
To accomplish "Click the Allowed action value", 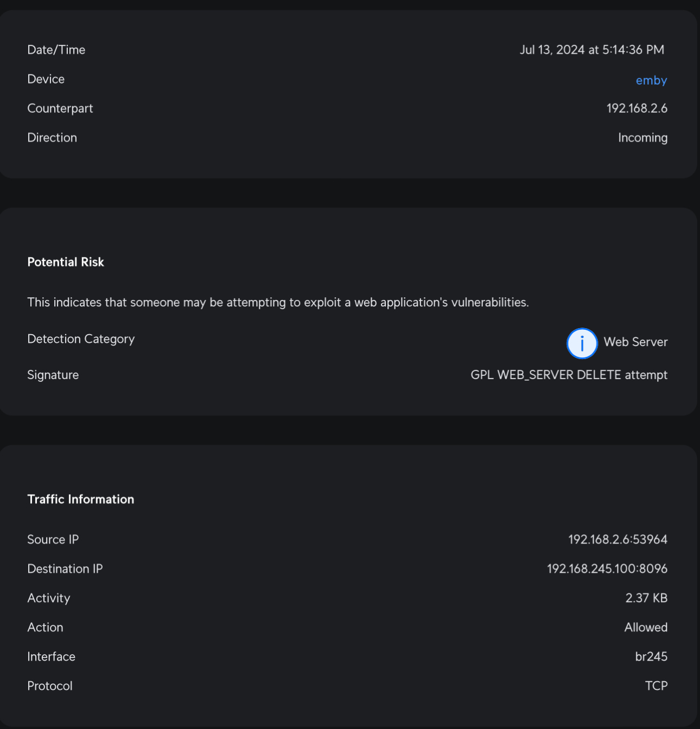I will (646, 628).
